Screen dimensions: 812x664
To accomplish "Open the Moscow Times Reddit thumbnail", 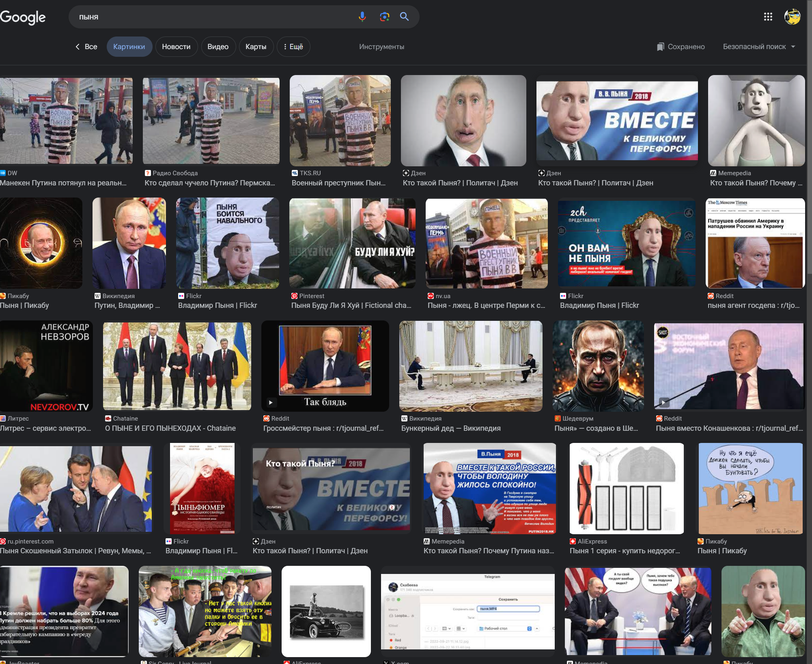I will [x=755, y=243].
